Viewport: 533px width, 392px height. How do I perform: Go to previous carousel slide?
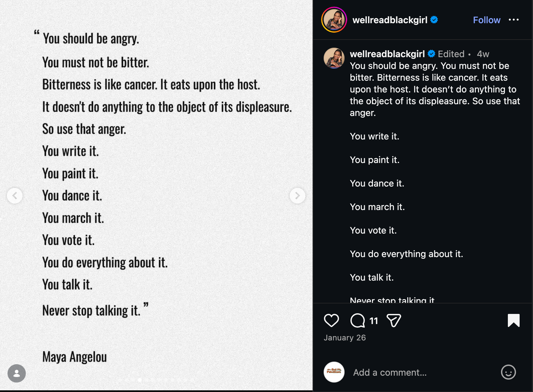click(x=15, y=196)
